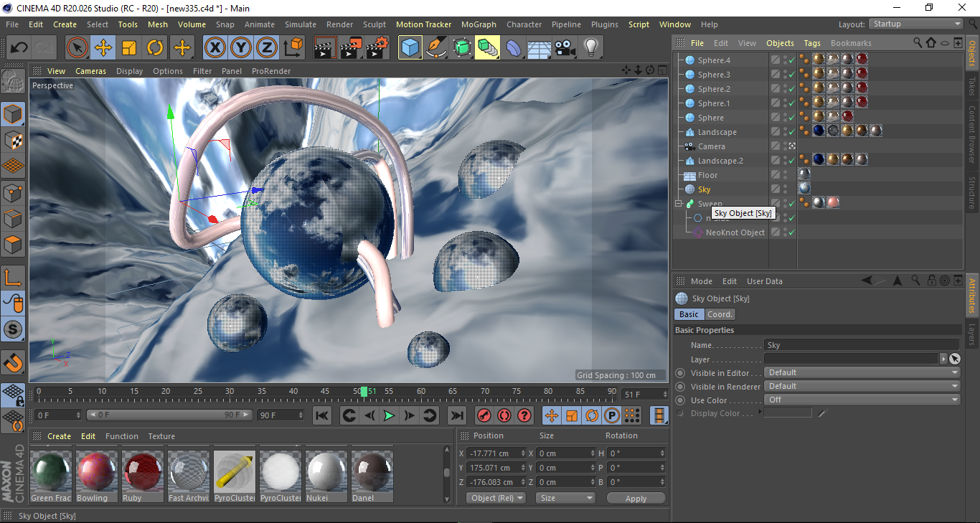Click Texture in material manager
Screen dimensions: 980x523
[161, 436]
